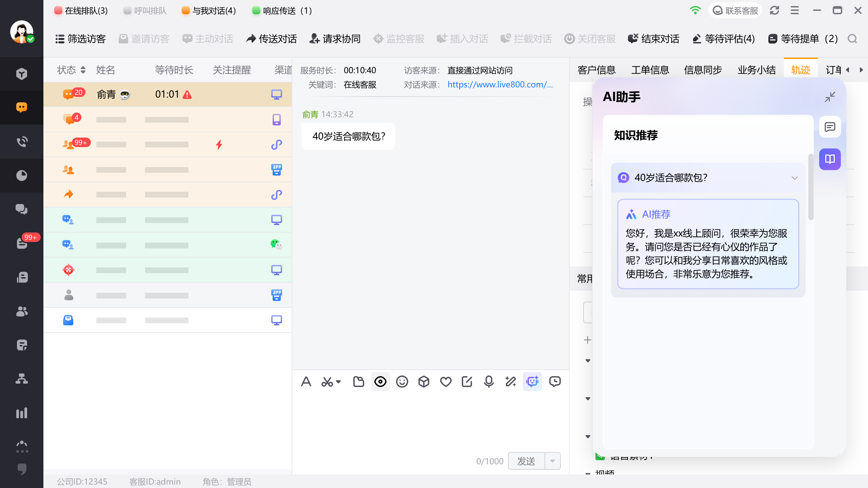Select visitor row with badge 4

tap(167, 119)
